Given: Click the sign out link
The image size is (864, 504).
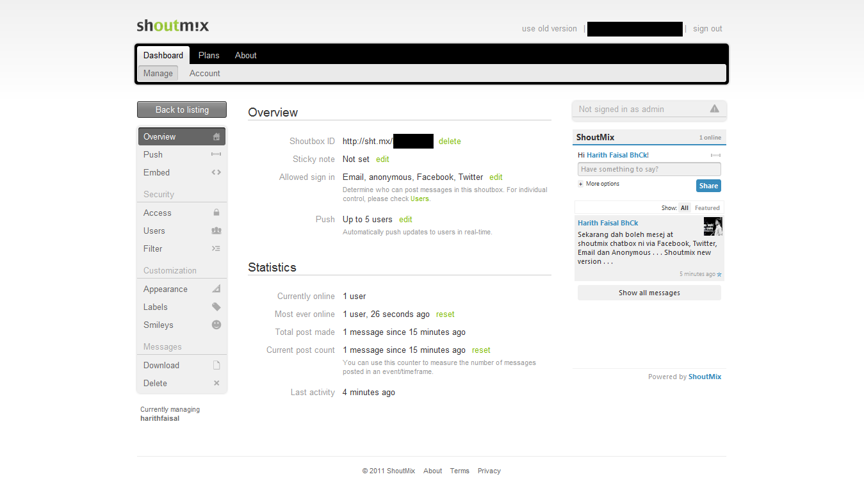Looking at the screenshot, I should [708, 29].
